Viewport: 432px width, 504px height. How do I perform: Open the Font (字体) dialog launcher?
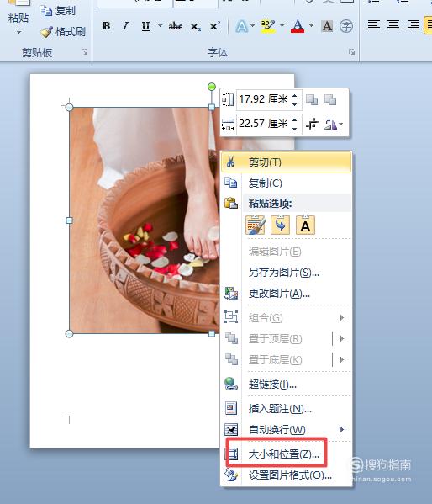coord(351,52)
